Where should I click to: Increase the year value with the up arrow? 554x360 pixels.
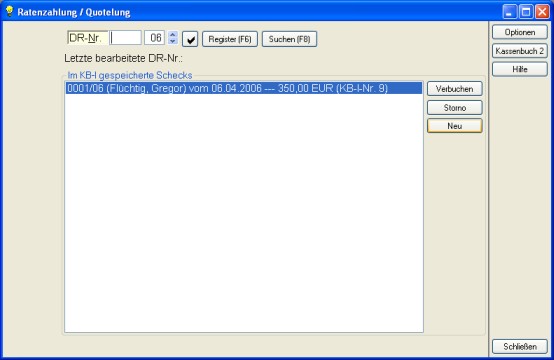click(x=173, y=35)
